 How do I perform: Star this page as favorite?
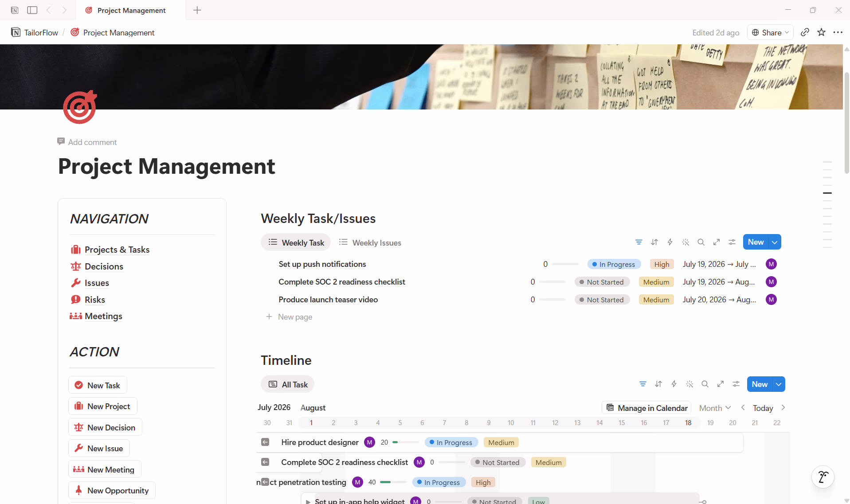coord(821,32)
